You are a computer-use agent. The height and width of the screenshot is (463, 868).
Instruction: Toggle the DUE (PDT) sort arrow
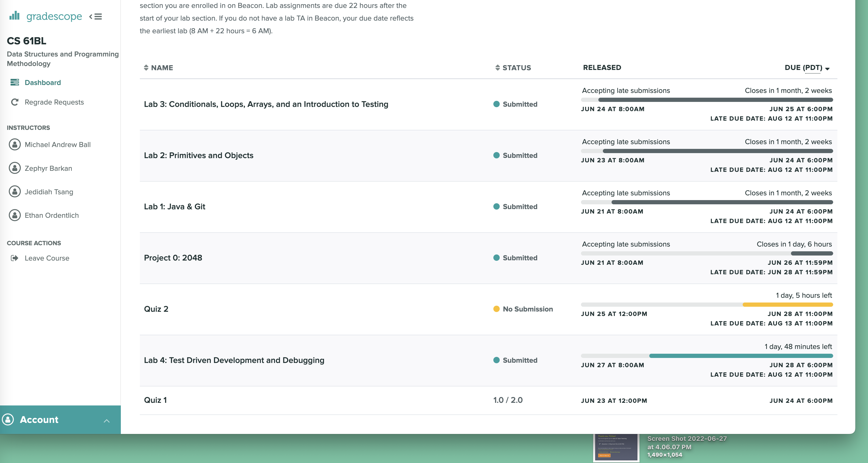pos(827,68)
